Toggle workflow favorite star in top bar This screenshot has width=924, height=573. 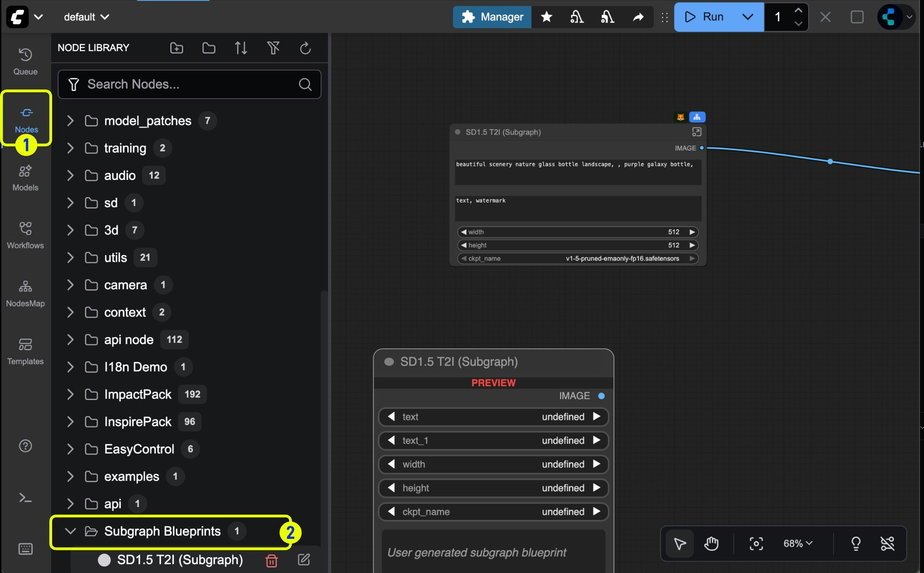(x=546, y=17)
